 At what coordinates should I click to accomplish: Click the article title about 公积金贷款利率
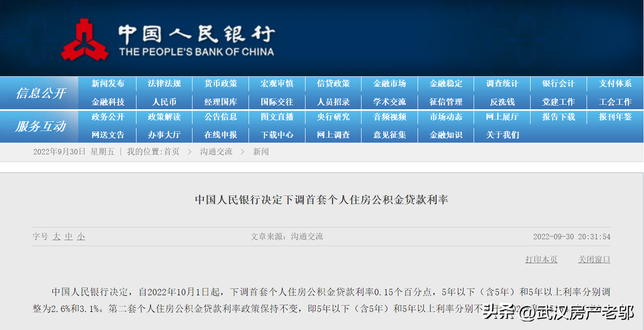[x=321, y=200]
